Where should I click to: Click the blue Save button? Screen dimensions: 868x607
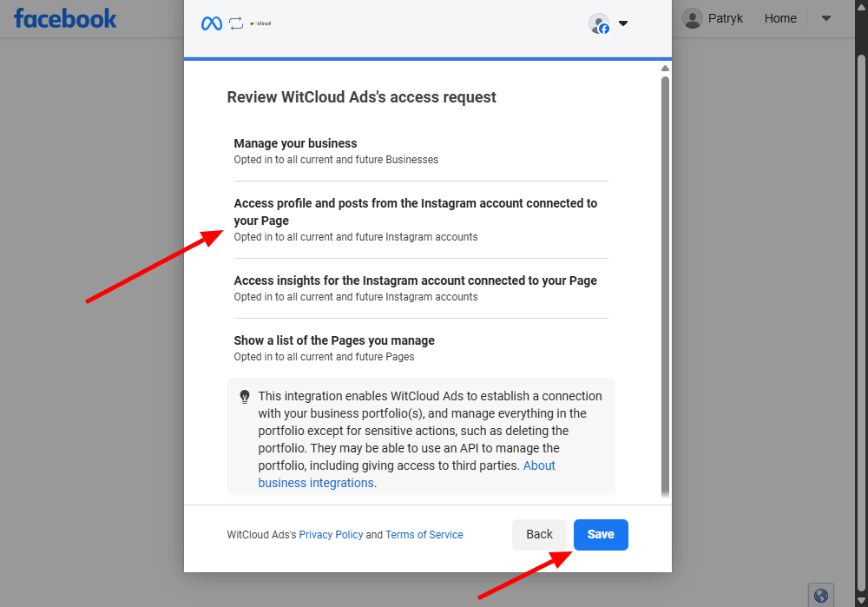(x=601, y=534)
